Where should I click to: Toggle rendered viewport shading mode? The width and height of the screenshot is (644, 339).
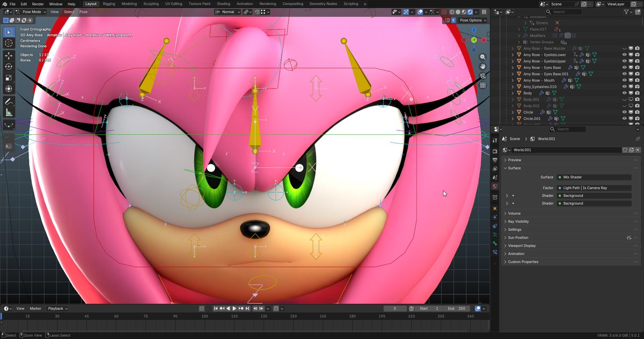(x=470, y=12)
